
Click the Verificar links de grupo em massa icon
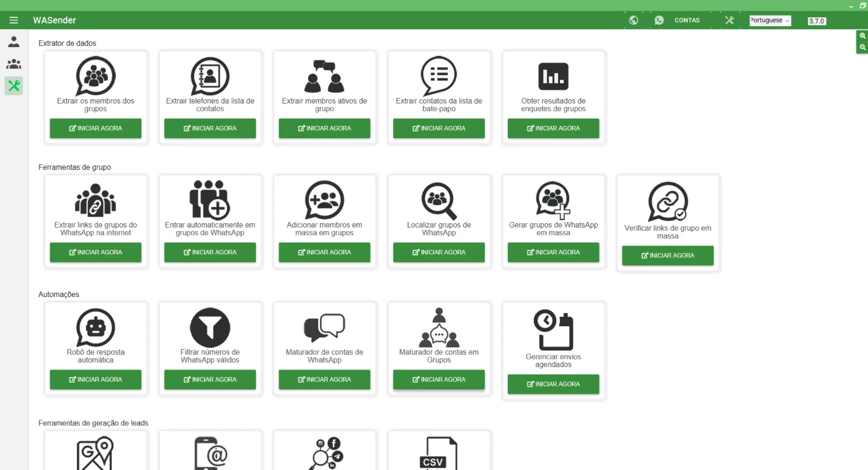pyautogui.click(x=668, y=202)
